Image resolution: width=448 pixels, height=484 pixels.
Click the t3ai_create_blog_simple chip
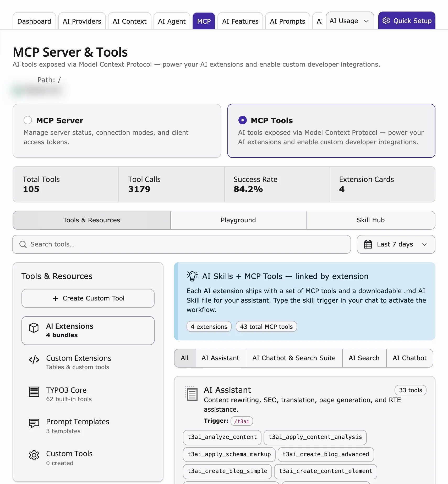point(227,471)
